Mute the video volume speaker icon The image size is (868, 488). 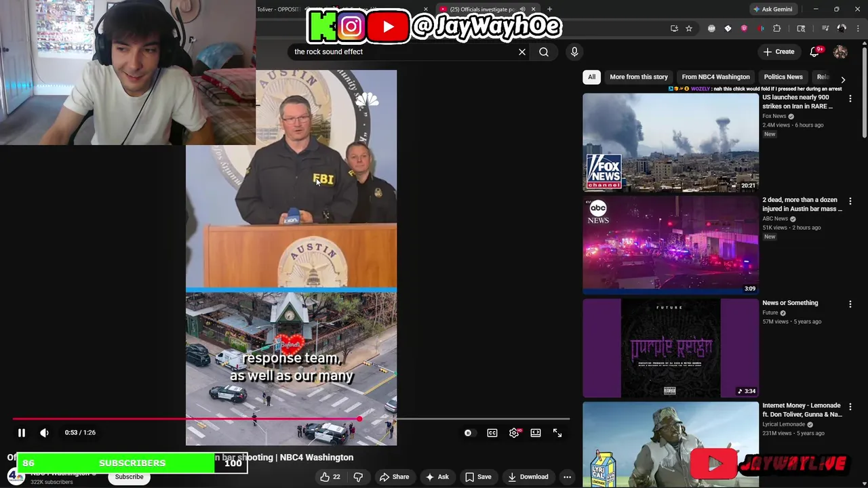point(44,432)
